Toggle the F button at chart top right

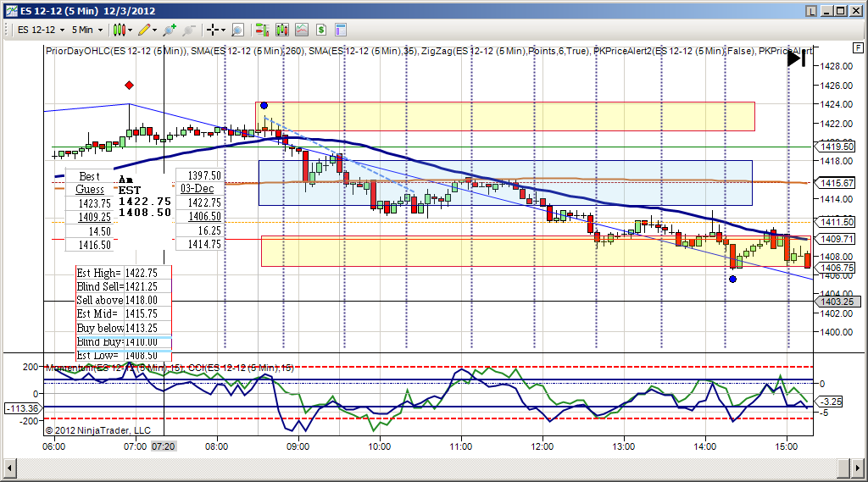[858, 47]
